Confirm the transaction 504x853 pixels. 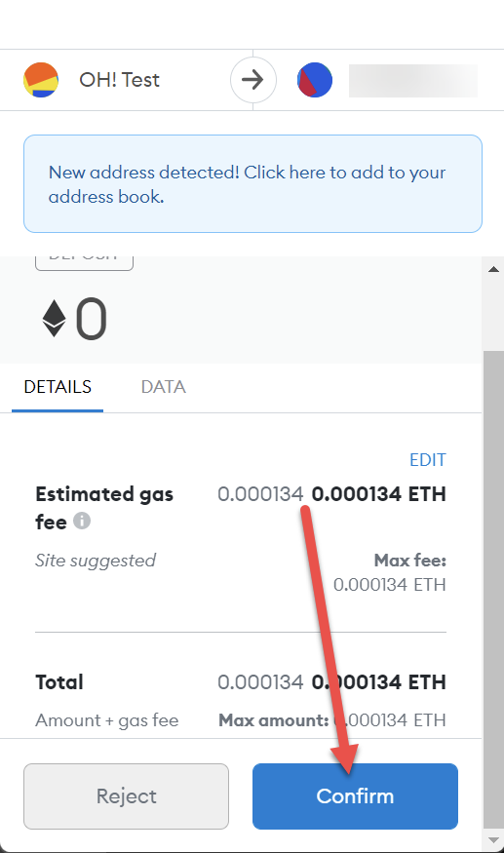[x=355, y=796]
